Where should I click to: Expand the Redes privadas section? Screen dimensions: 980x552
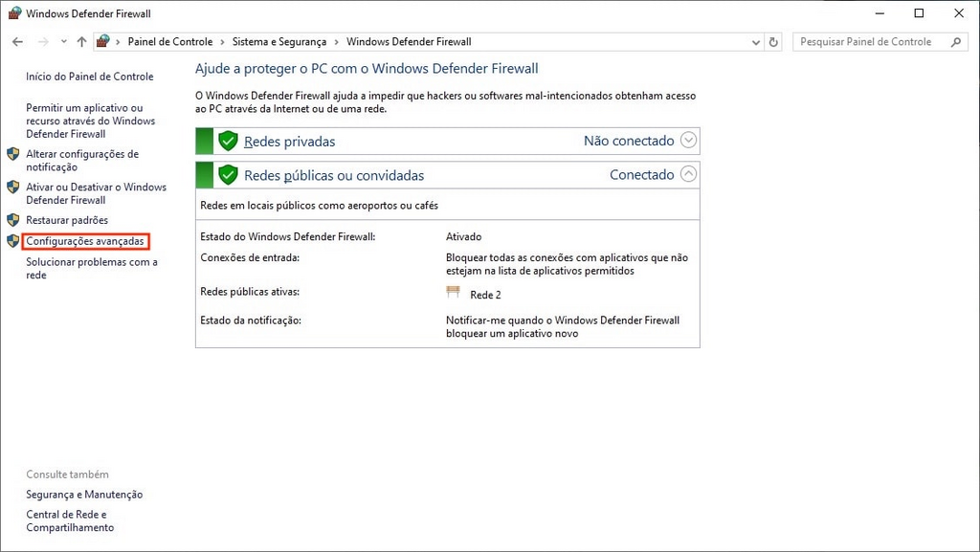point(687,141)
